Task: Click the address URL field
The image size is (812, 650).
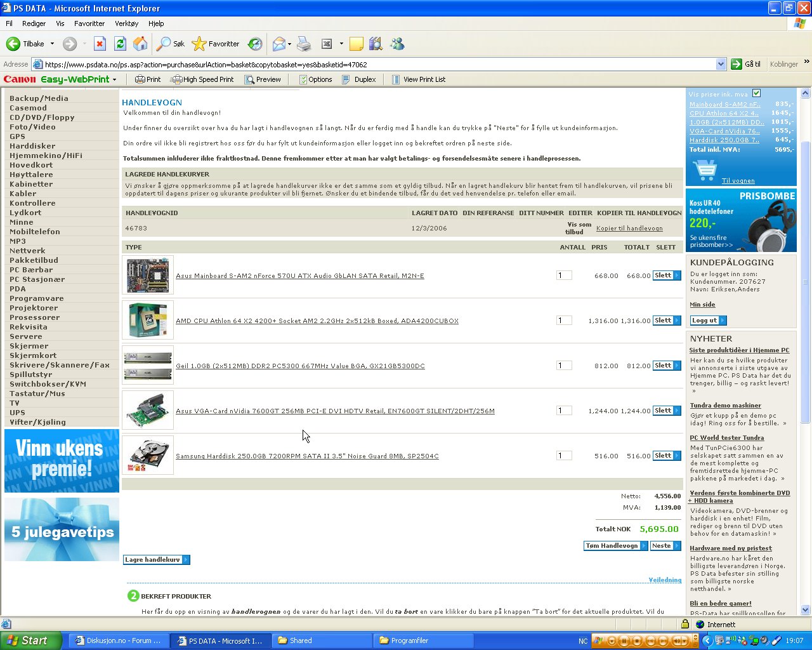Action: click(374, 64)
